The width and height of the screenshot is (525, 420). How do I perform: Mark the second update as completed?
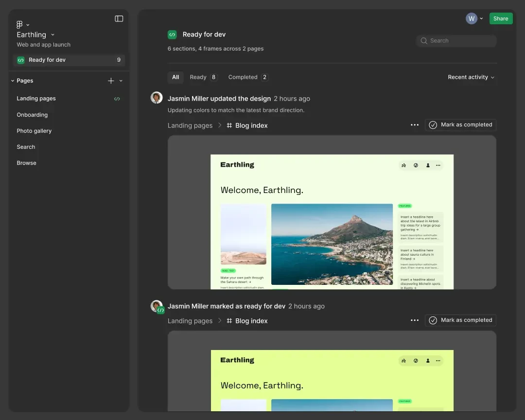coord(460,320)
